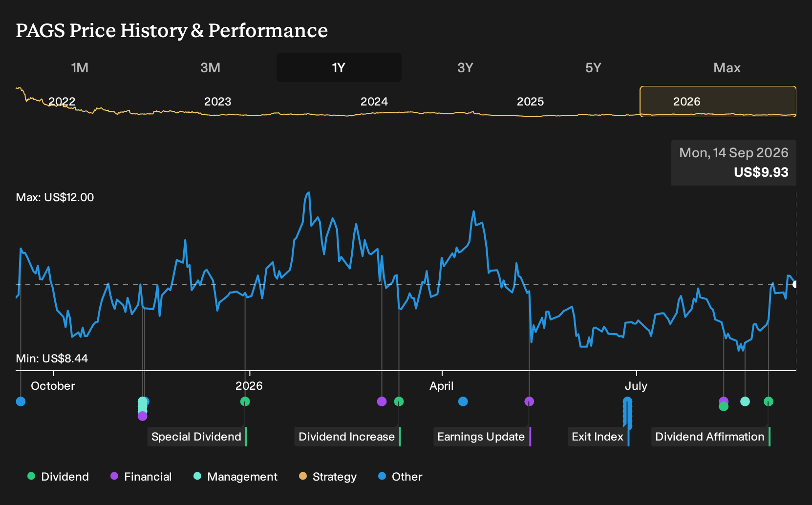This screenshot has height=505, width=812.
Task: Jump to 2025 in the overview timeline
Action: [530, 102]
